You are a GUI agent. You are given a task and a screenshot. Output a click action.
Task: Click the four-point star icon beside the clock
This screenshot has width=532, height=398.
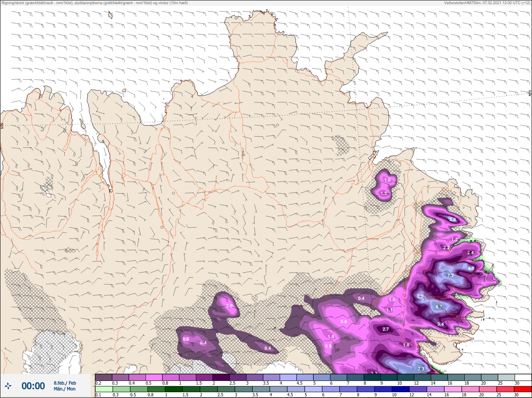[8, 386]
